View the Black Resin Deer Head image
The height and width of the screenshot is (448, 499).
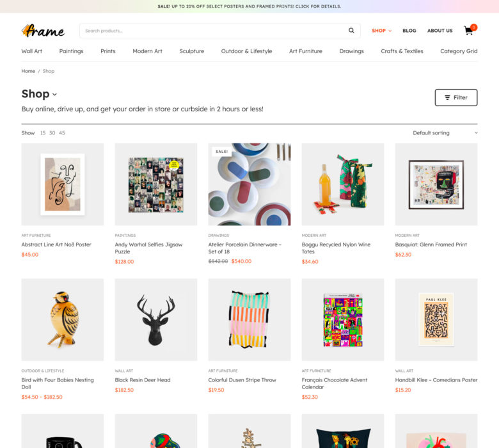pos(156,320)
